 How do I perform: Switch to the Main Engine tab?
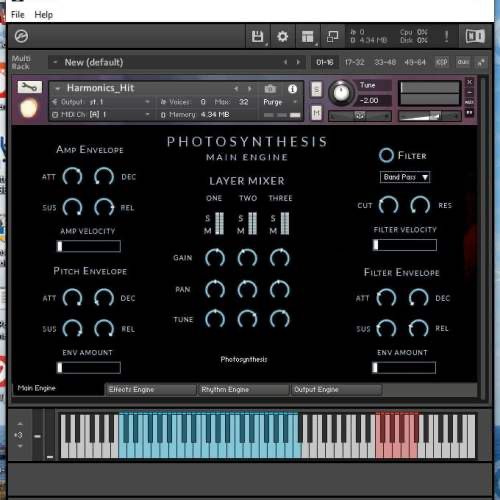click(x=58, y=388)
